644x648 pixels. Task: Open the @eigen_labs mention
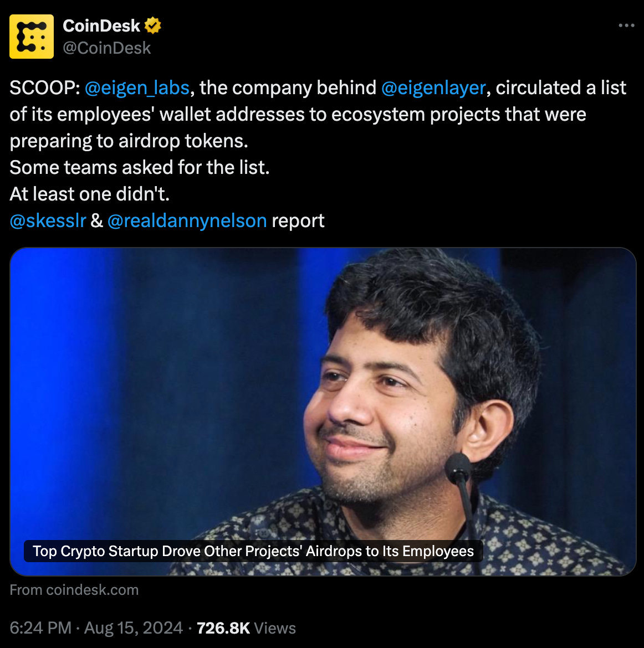tap(137, 88)
